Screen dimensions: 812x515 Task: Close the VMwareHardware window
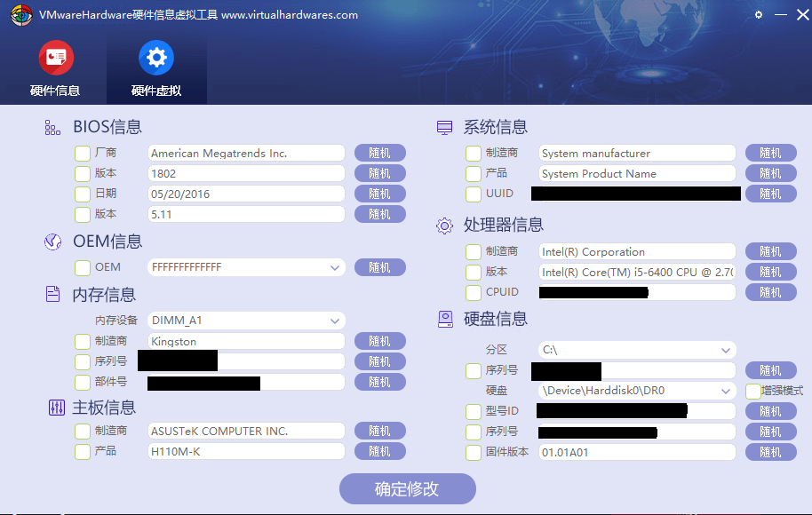pos(803,15)
